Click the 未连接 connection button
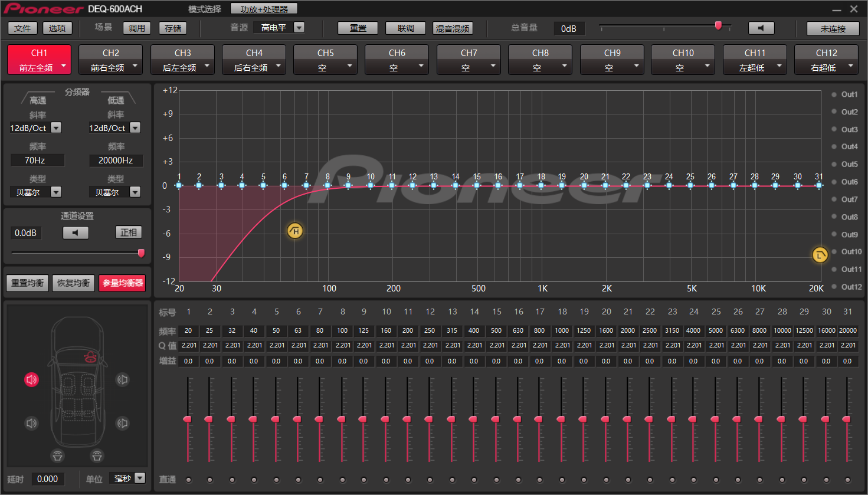 [833, 28]
